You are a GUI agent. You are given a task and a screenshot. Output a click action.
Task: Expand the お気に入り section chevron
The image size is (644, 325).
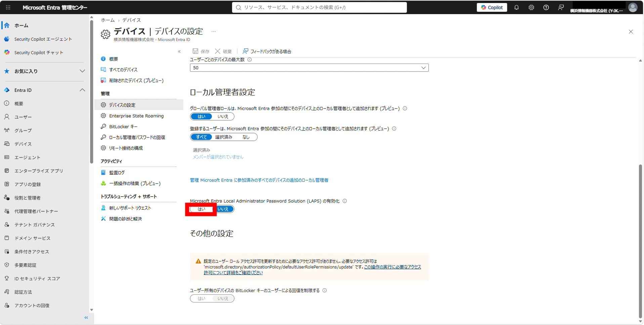[82, 71]
